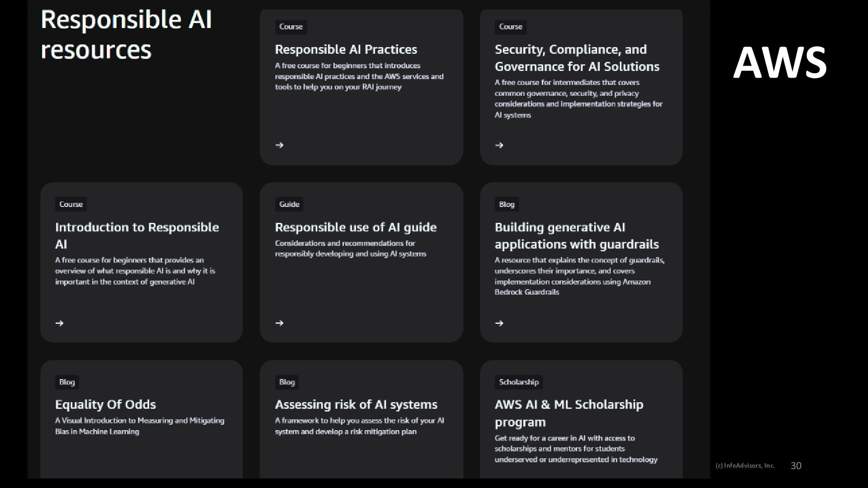Click the Scholarship tag label
Screen dimensions: 868x488
pos(519,382)
